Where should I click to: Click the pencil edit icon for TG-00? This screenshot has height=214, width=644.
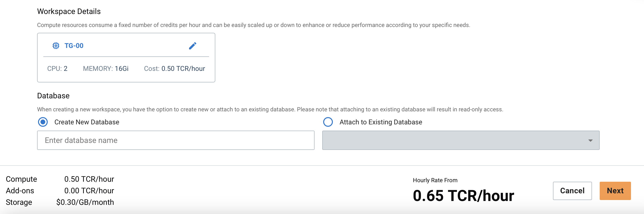(x=192, y=46)
